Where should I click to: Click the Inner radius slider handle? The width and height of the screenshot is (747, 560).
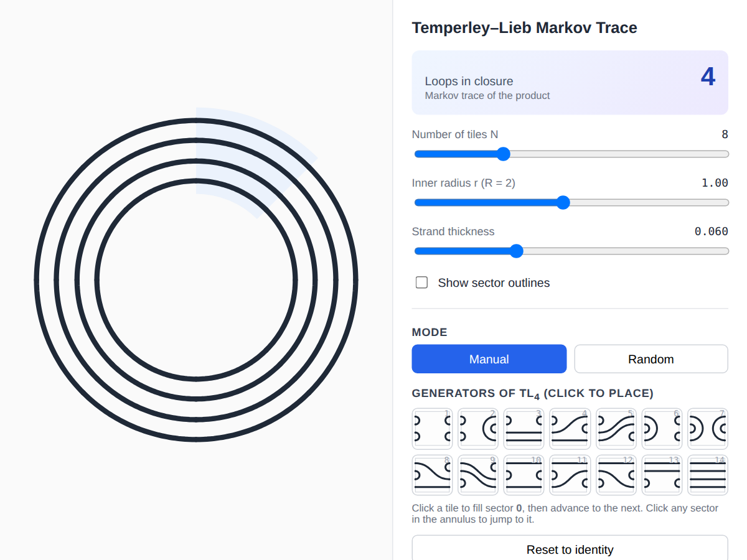click(x=563, y=203)
